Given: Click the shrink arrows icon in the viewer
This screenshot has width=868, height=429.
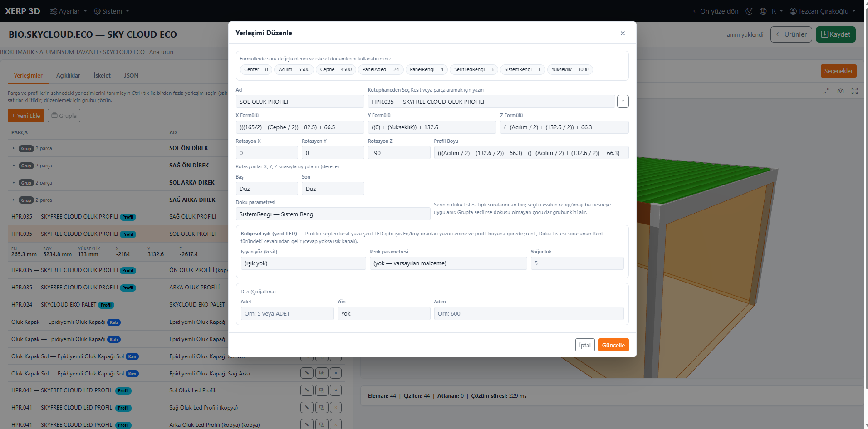Looking at the screenshot, I should coord(827,91).
